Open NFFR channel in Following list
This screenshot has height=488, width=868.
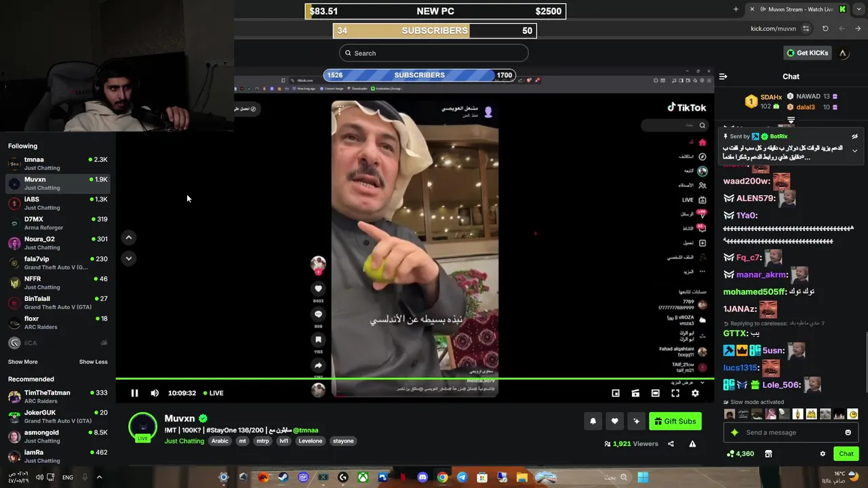pos(58,283)
